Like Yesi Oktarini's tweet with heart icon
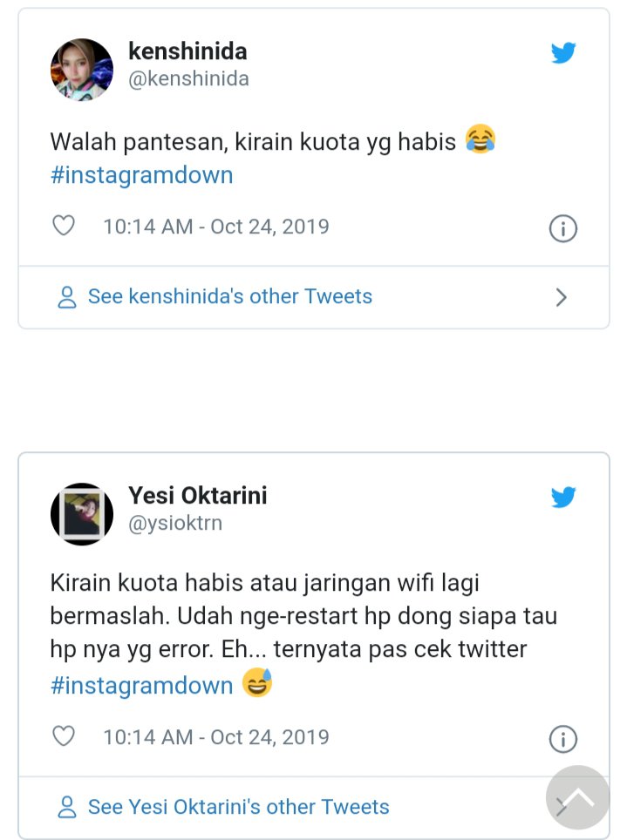627x840 pixels. click(64, 737)
